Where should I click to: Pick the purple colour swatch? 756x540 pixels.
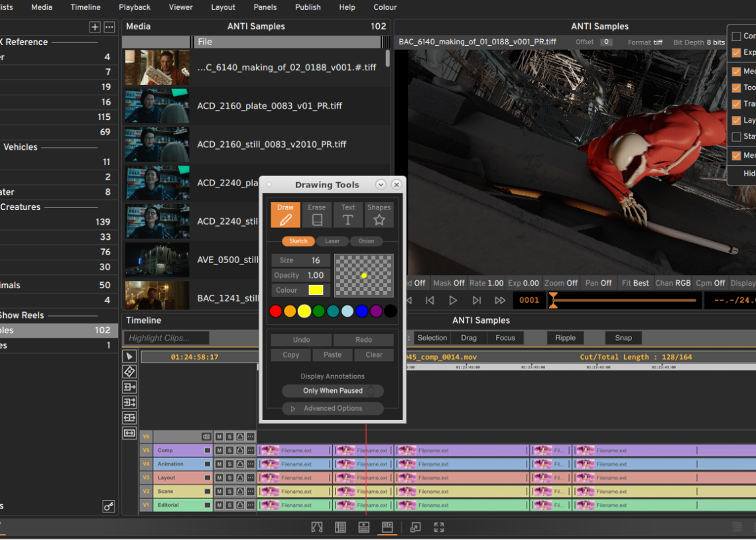(376, 311)
